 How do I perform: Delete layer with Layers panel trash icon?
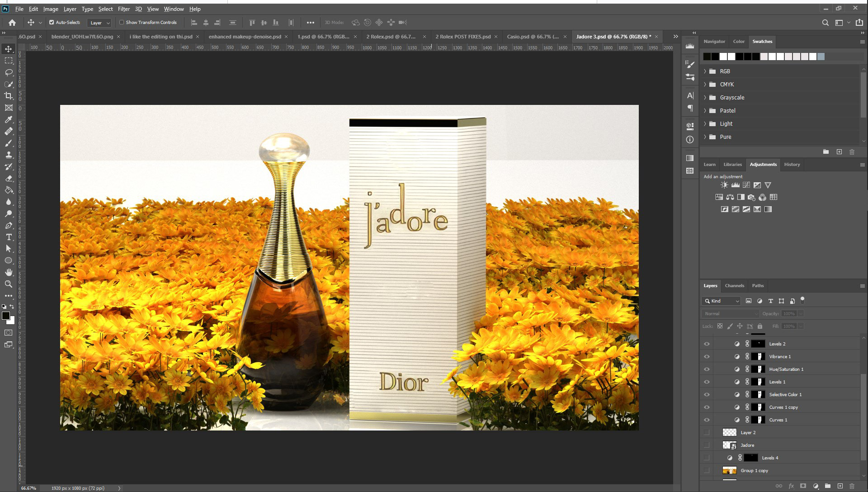pos(852,486)
